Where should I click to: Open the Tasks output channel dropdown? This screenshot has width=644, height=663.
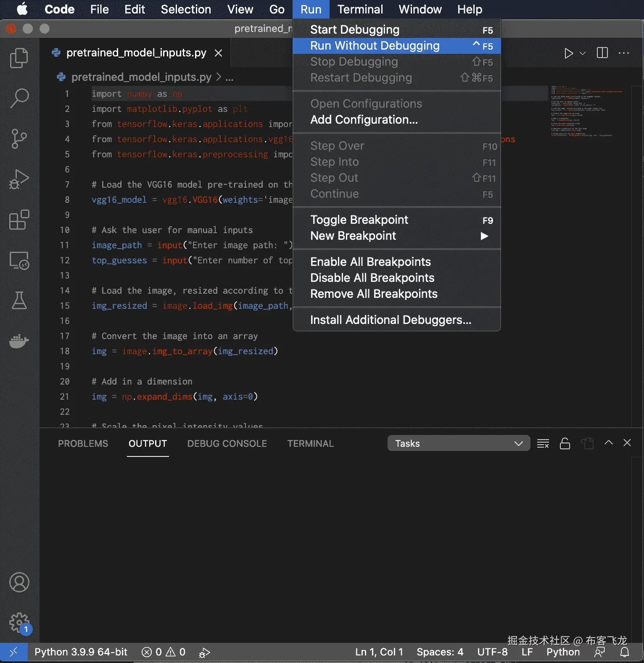458,443
